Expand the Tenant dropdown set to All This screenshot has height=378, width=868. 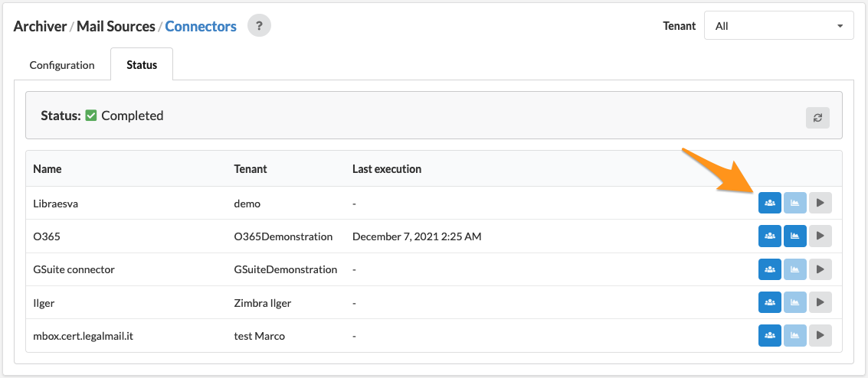[x=779, y=26]
